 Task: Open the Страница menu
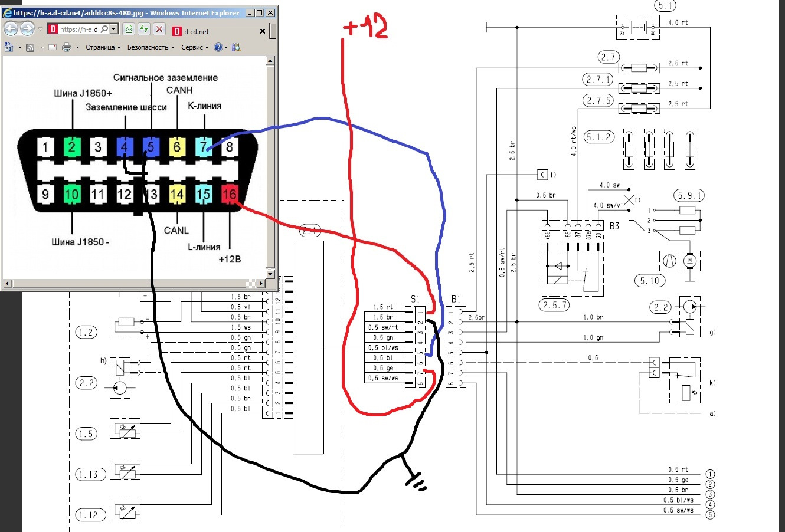coord(102,47)
